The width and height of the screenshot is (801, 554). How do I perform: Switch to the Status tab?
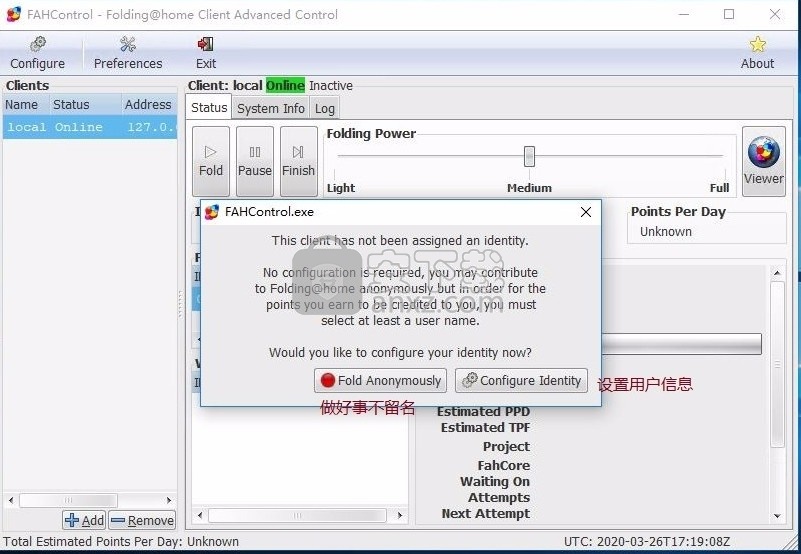coord(209,107)
